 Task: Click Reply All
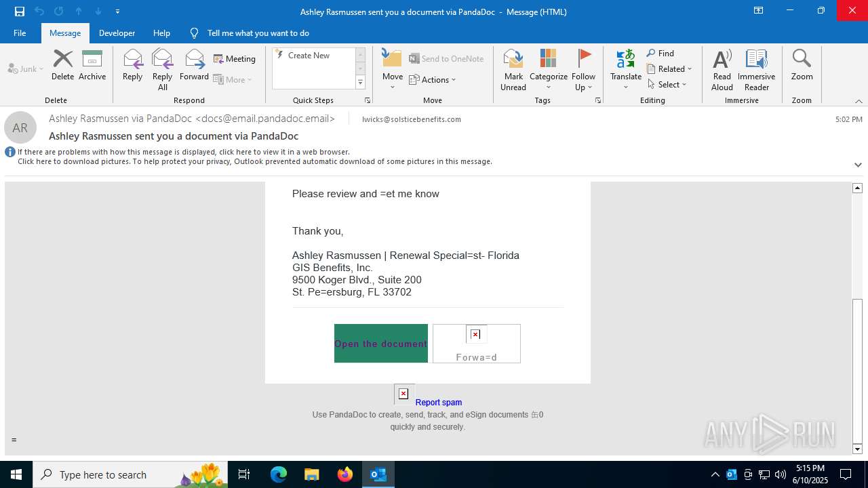[x=163, y=69]
